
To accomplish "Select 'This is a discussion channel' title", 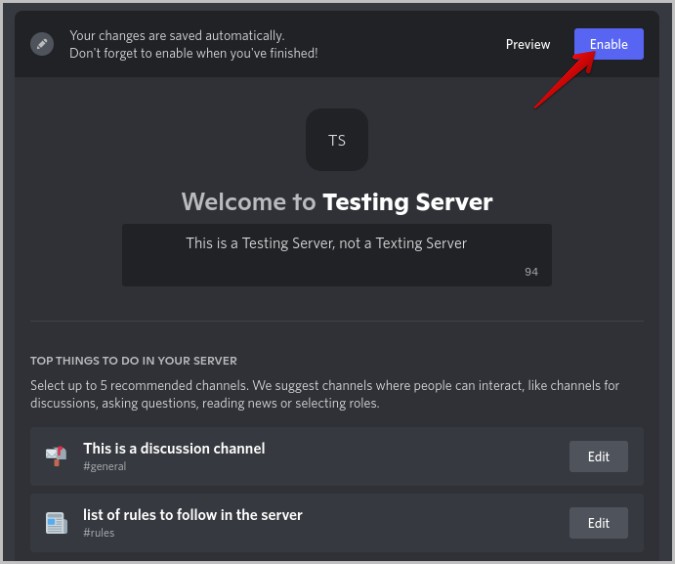I will point(174,449).
